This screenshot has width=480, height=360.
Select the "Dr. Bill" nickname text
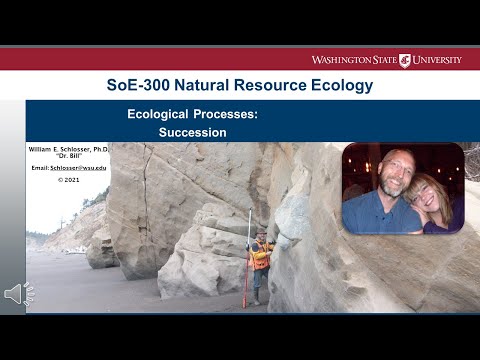click(69, 156)
